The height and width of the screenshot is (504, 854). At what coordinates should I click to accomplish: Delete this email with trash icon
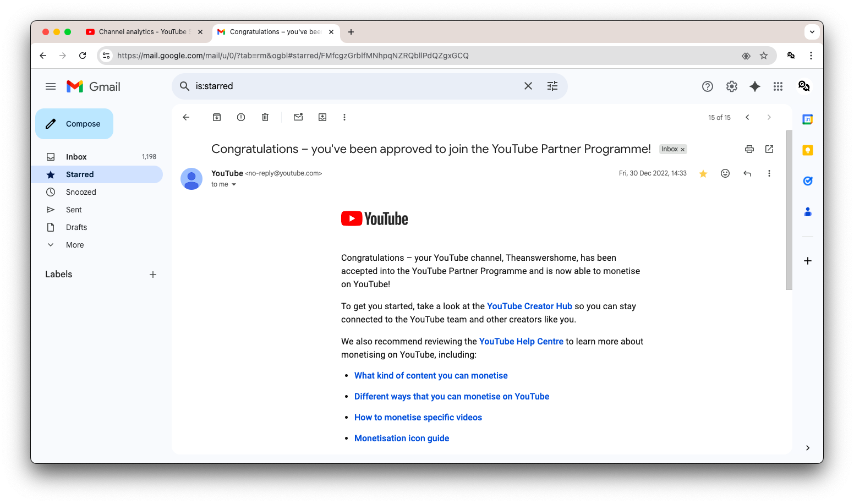pyautogui.click(x=265, y=117)
